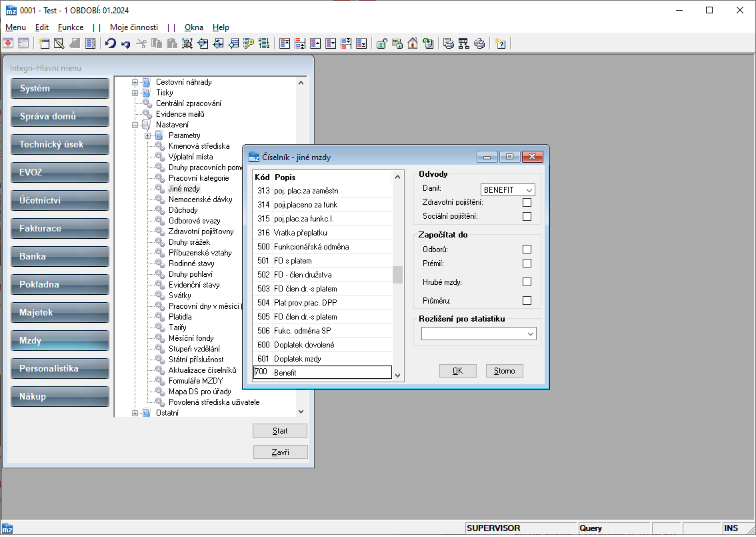Collapse the Nastavení tree node
This screenshot has height=537, width=756.
(135, 125)
